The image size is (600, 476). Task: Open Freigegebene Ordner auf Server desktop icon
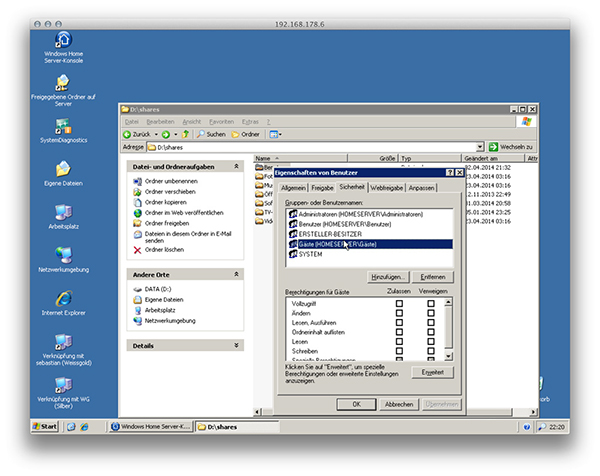[63, 90]
